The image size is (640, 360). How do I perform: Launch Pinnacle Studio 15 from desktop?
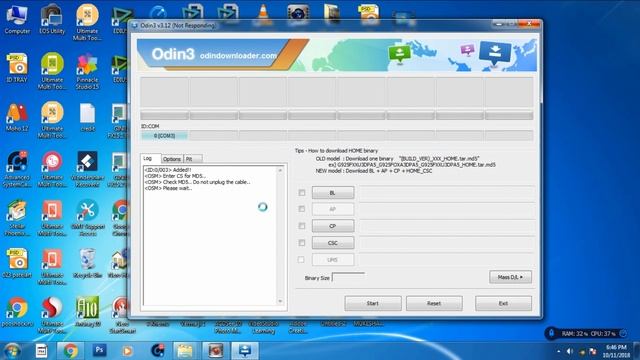pyautogui.click(x=87, y=71)
